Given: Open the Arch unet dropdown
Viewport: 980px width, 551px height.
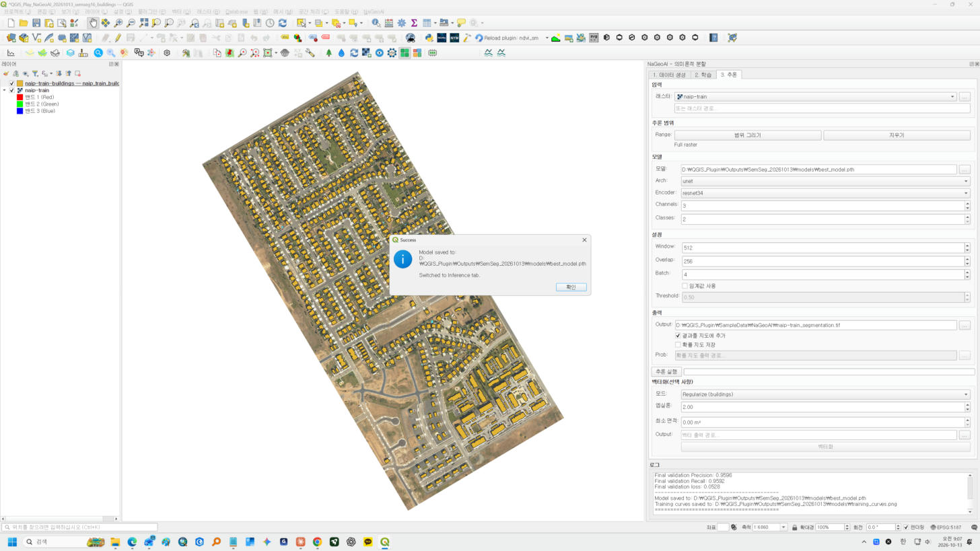Looking at the screenshot, I should click(825, 181).
